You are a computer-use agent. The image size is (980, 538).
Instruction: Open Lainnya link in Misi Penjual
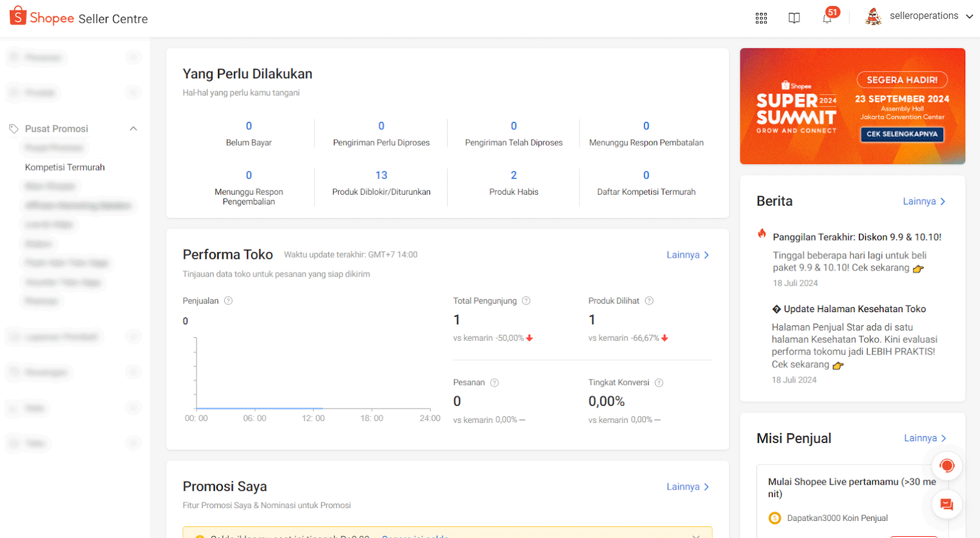pos(925,438)
